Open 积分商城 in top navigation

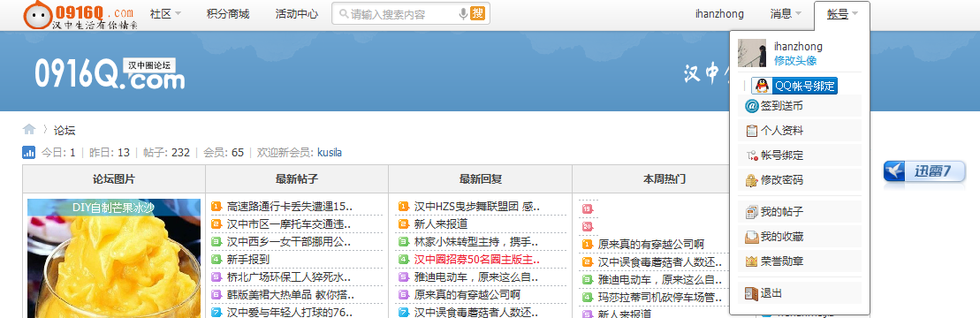click(227, 14)
